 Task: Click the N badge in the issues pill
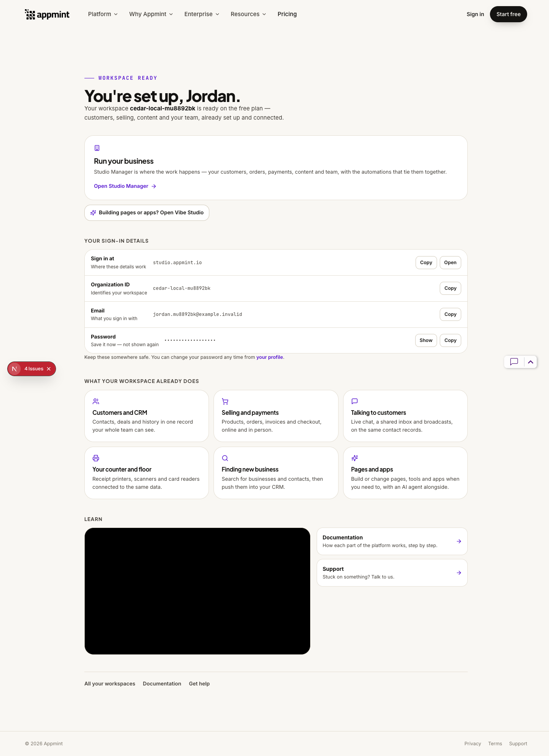coord(15,369)
